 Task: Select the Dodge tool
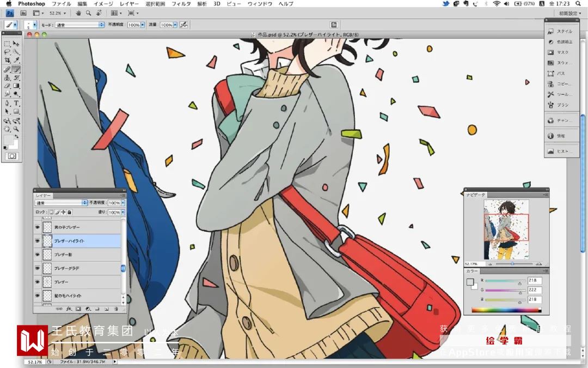[16, 94]
